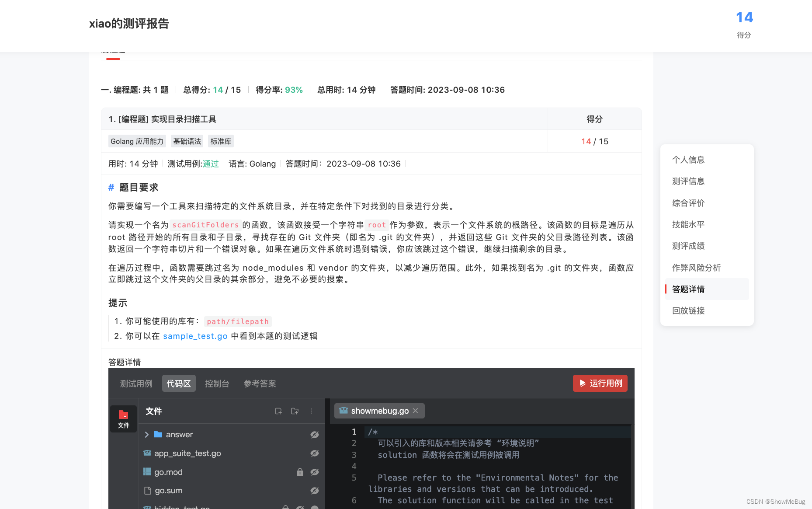
Task: Click line number 1 in code editor
Action: [x=354, y=432]
